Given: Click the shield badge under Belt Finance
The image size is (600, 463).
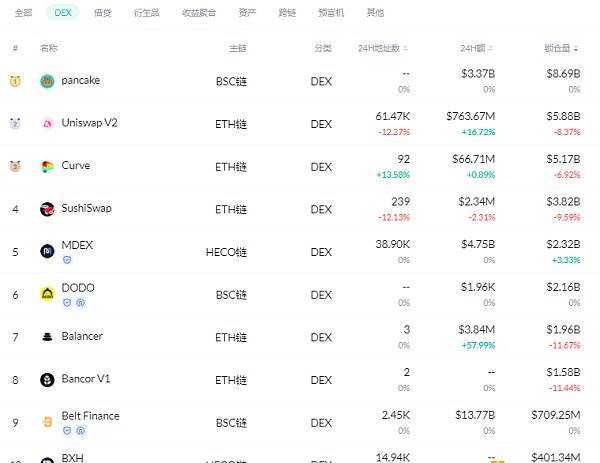Looking at the screenshot, I should (x=67, y=430).
